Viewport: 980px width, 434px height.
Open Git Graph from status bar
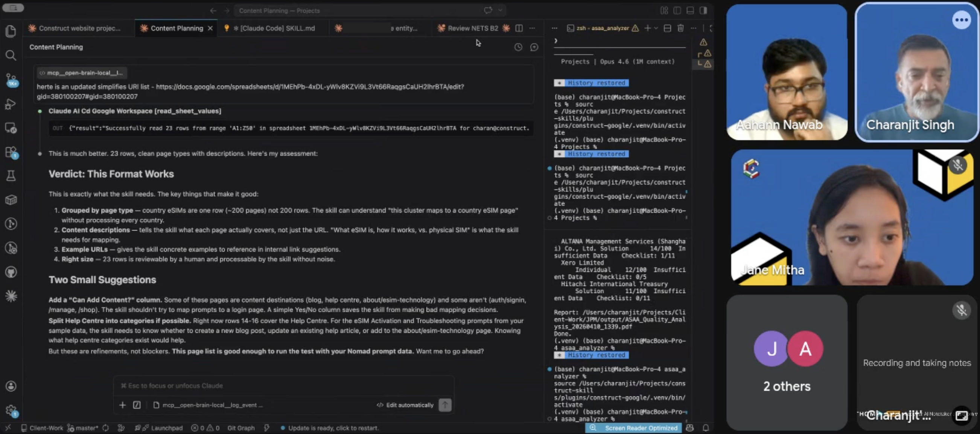240,428
